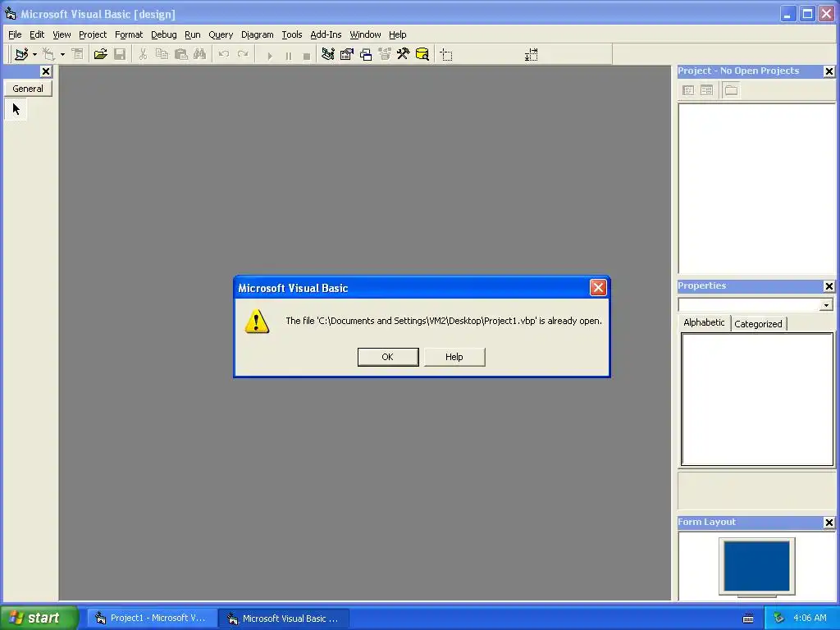Open the Debug menu

(164, 34)
